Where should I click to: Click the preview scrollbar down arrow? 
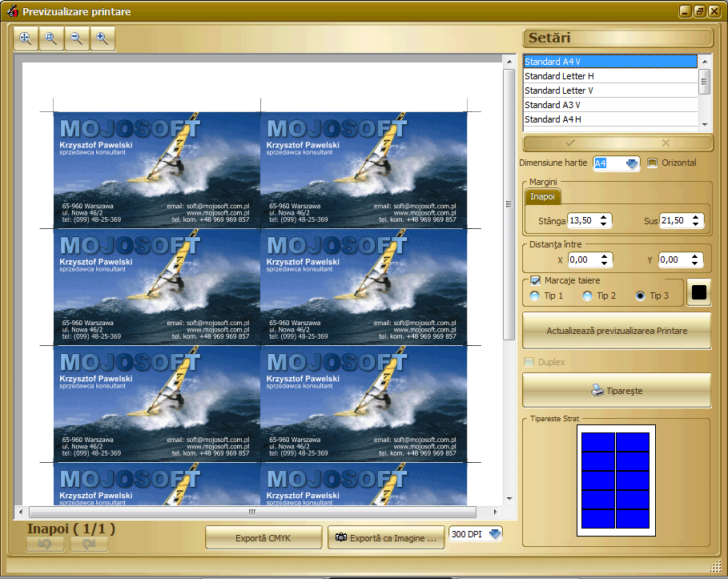click(509, 499)
